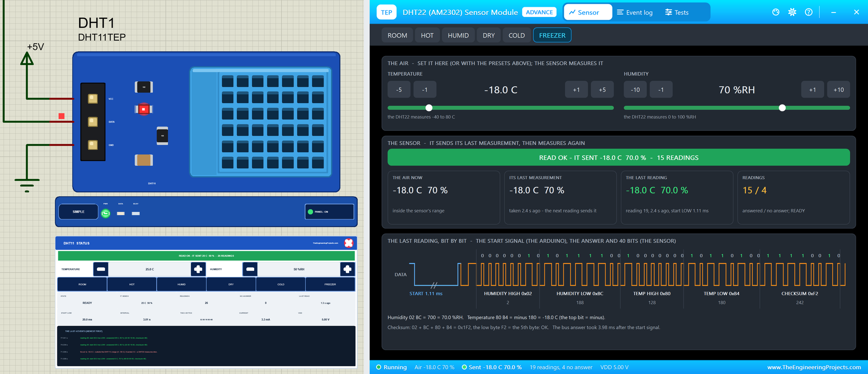The image size is (868, 374).
Task: Click the VCC pin pad on the DHT11 module
Action: pos(93,99)
